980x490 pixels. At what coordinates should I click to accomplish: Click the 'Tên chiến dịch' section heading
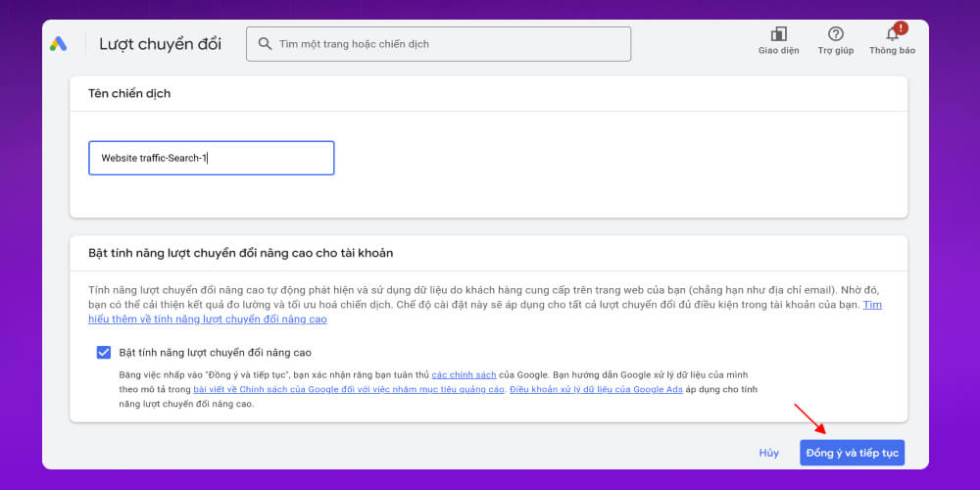click(x=129, y=94)
